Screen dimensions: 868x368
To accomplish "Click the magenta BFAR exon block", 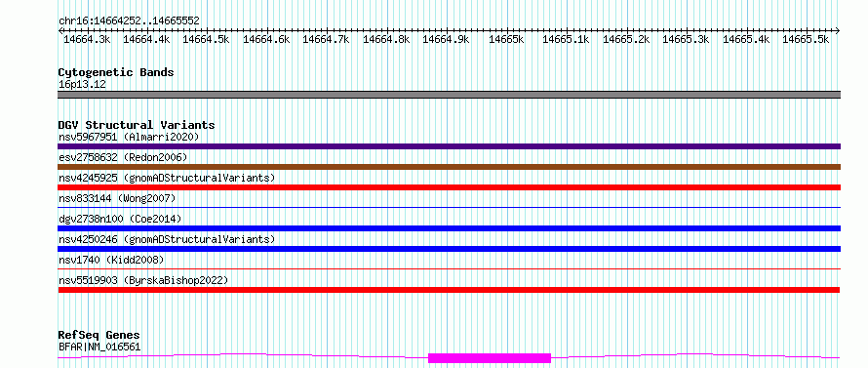I will point(490,358).
